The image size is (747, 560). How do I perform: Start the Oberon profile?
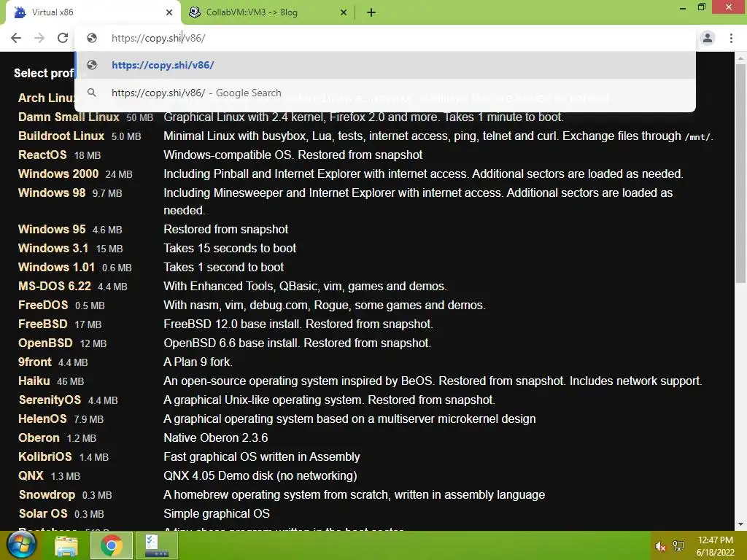point(39,438)
